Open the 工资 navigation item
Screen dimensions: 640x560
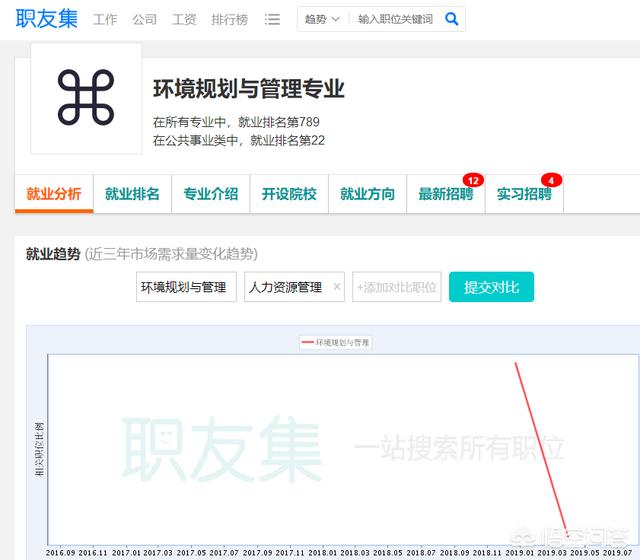click(x=184, y=19)
